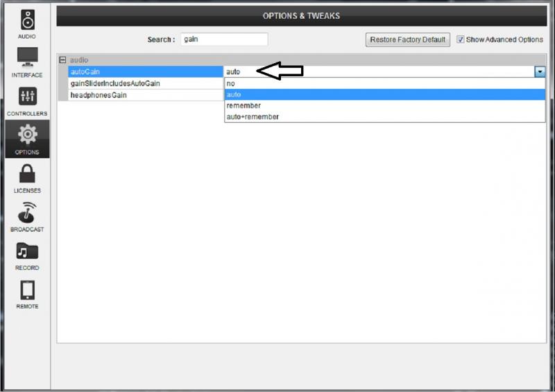Click the Search input field
This screenshot has width=555, height=392.
point(224,40)
